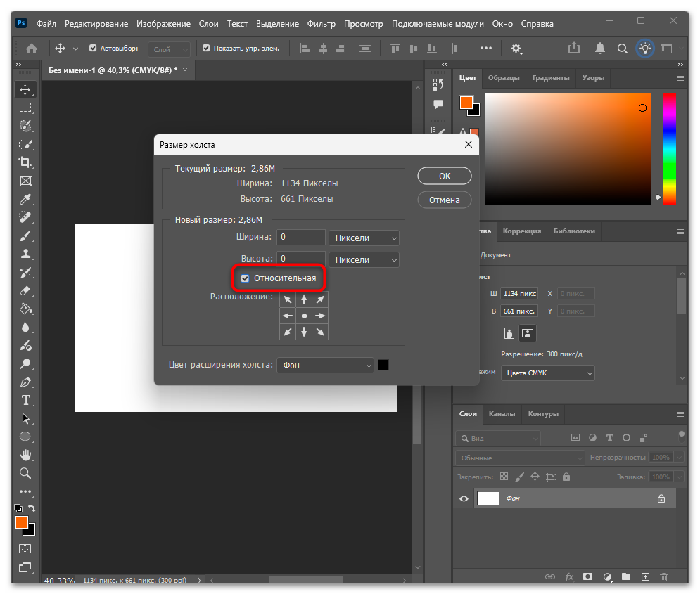The image size is (700, 594).
Task: Select the Type tool
Action: tap(25, 401)
